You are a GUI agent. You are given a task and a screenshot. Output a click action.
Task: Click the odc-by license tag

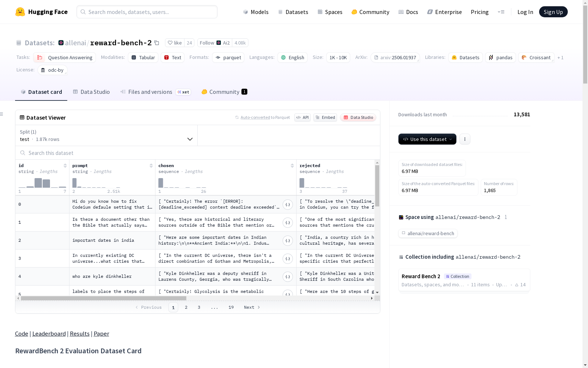click(x=53, y=70)
